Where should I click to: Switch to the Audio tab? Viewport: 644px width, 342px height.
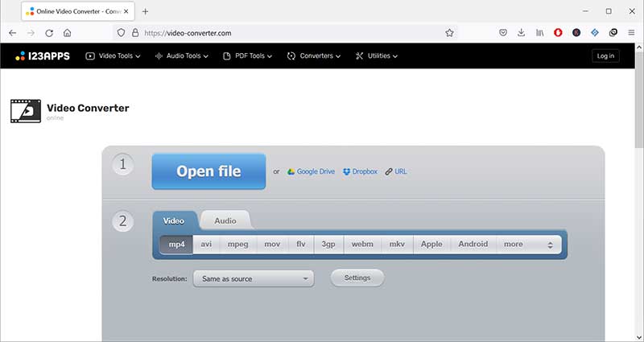click(x=225, y=220)
